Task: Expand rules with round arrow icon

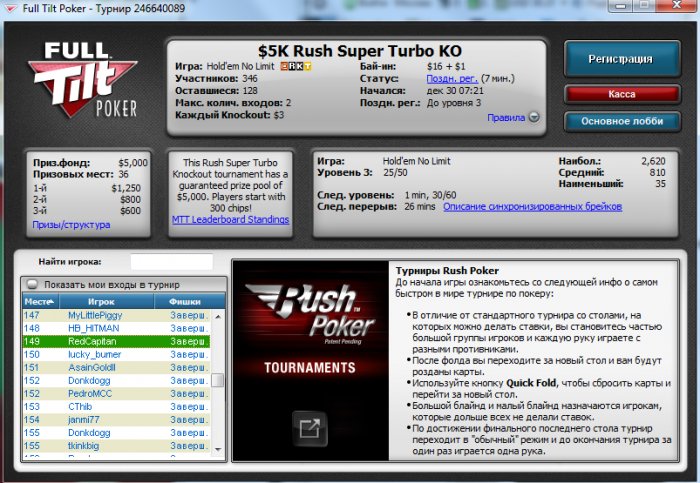Action: click(534, 117)
